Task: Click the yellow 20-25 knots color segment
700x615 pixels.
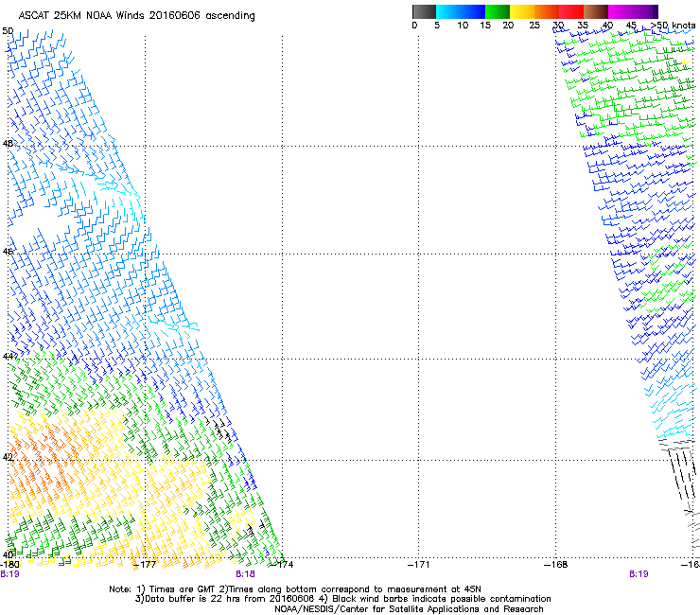Action: click(522, 11)
